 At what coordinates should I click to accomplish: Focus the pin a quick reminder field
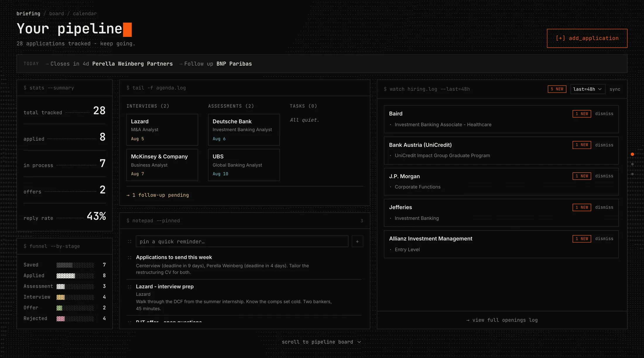pos(242,242)
